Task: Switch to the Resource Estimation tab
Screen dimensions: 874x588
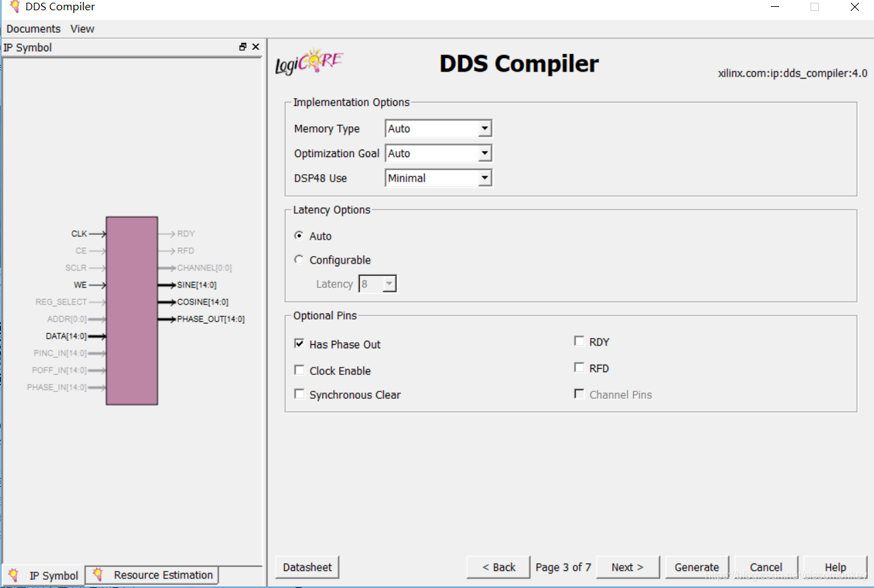Action: pyautogui.click(x=152, y=575)
